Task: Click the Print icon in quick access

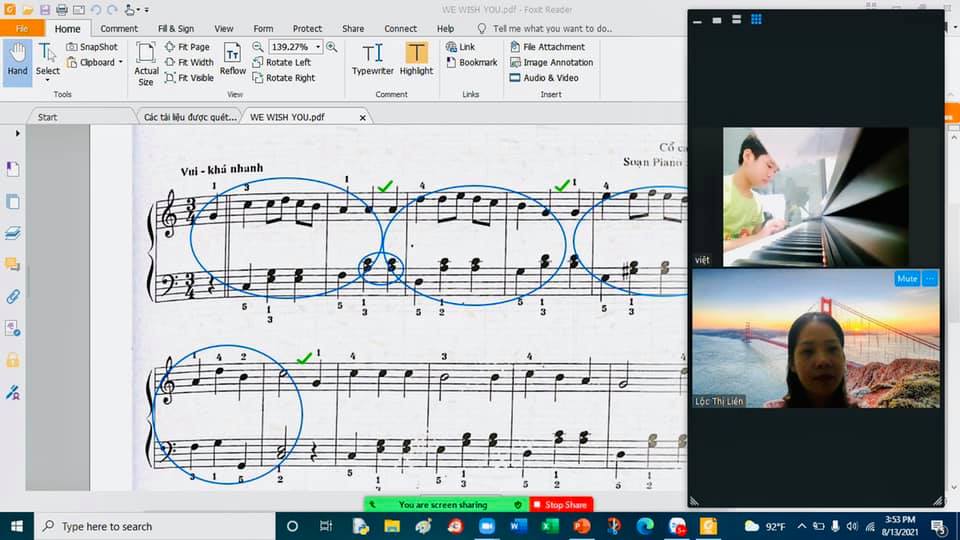Action: click(62, 10)
